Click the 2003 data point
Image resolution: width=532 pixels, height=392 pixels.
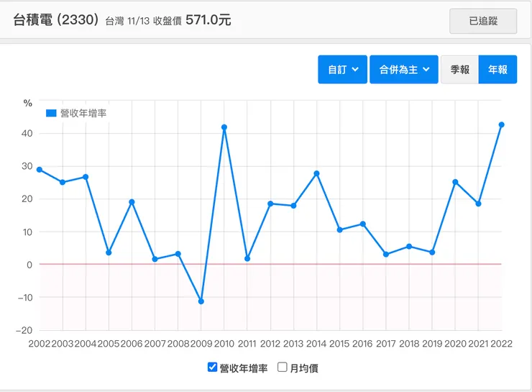tap(63, 182)
